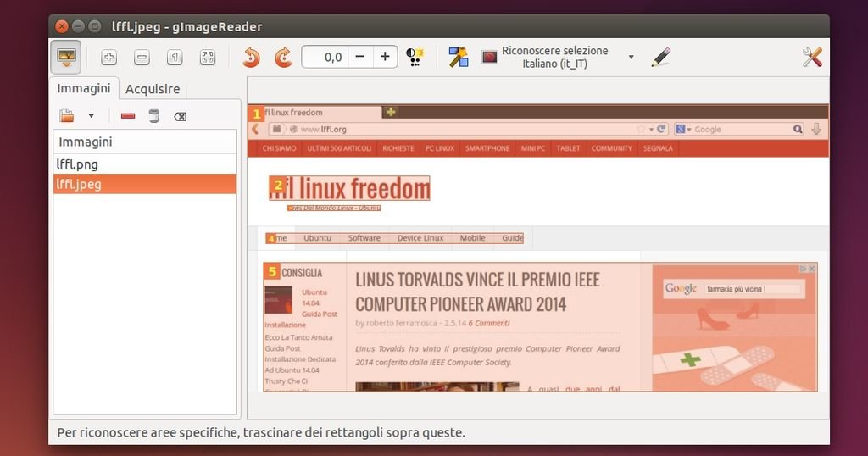Screen dimensions: 868x456
Task: Open the recognition language dropdown arrow
Action: [631, 57]
